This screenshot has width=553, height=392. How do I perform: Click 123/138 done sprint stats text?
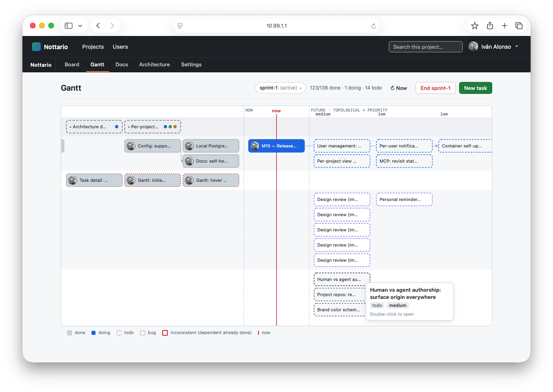[346, 88]
